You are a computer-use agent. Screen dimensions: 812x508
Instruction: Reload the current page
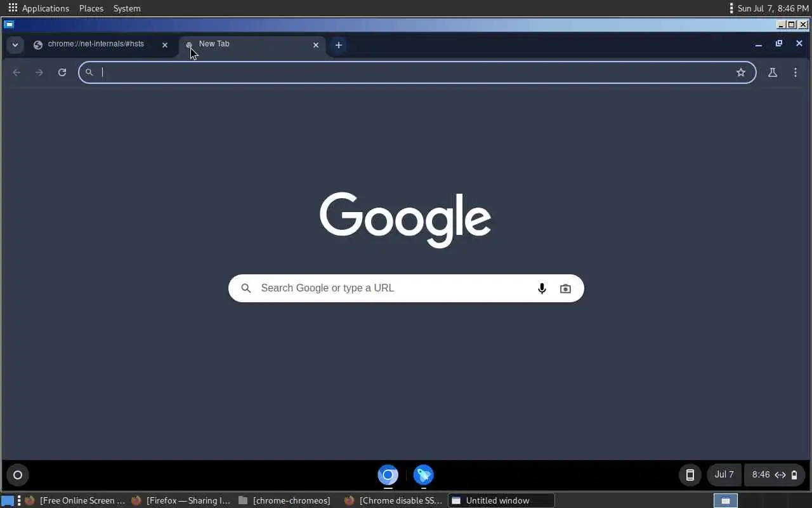pos(62,72)
